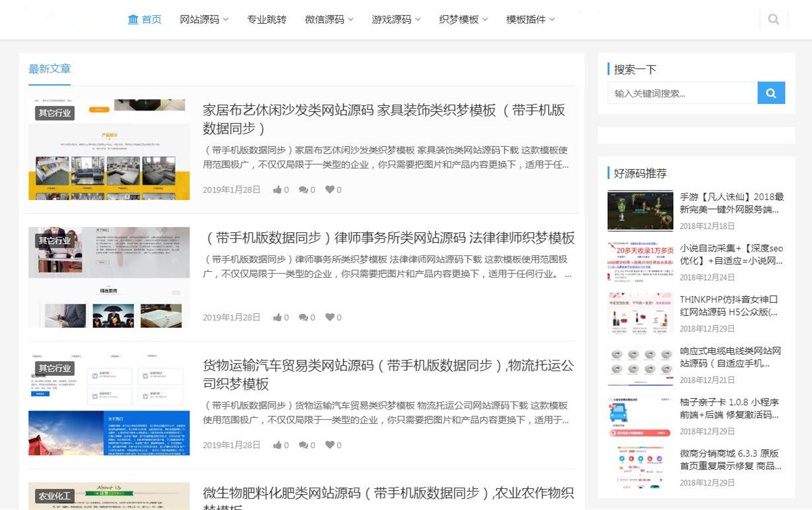
Task: Open article 家居布艺休闲沙发类网站源码 title link
Action: [x=384, y=119]
